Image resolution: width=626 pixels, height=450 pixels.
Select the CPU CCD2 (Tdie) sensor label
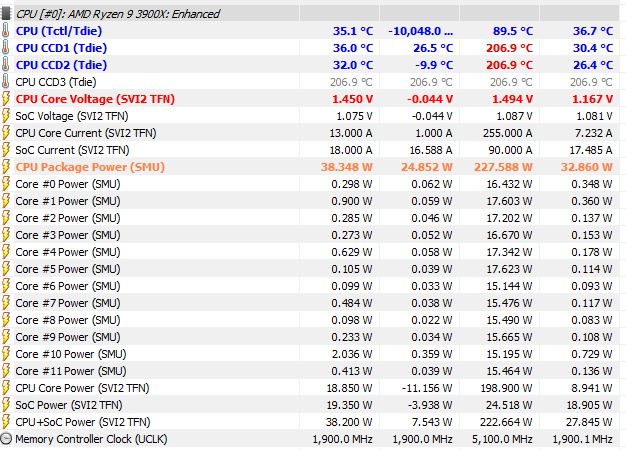click(x=61, y=65)
